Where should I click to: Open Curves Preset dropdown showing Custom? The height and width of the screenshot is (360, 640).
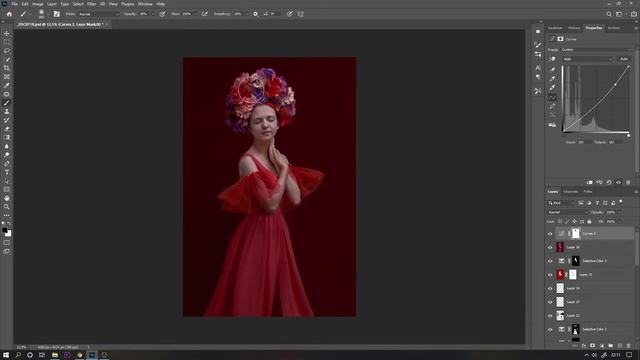pos(595,50)
